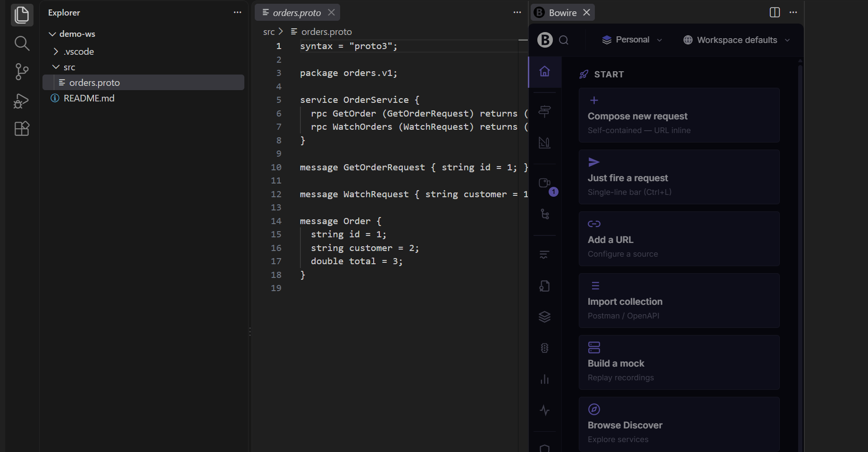Click the START section heading
Viewport: 868px width, 452px height.
609,75
